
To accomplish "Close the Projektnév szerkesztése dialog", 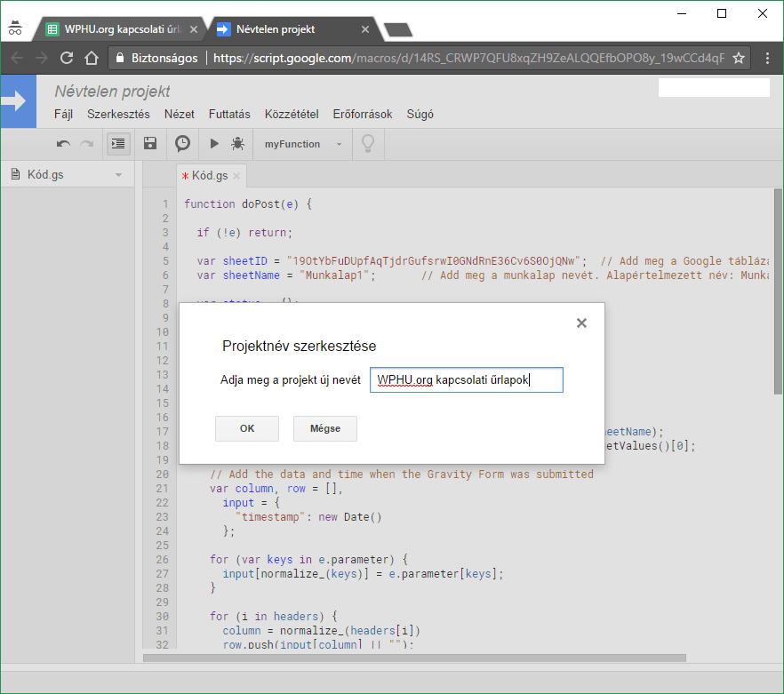I will click(581, 323).
